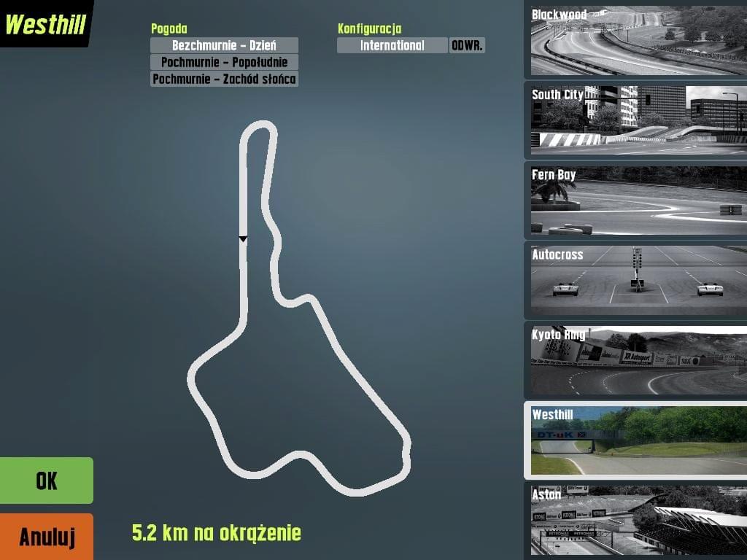Click the Pogoda heading
Screen dimensions: 747x560
(x=169, y=28)
